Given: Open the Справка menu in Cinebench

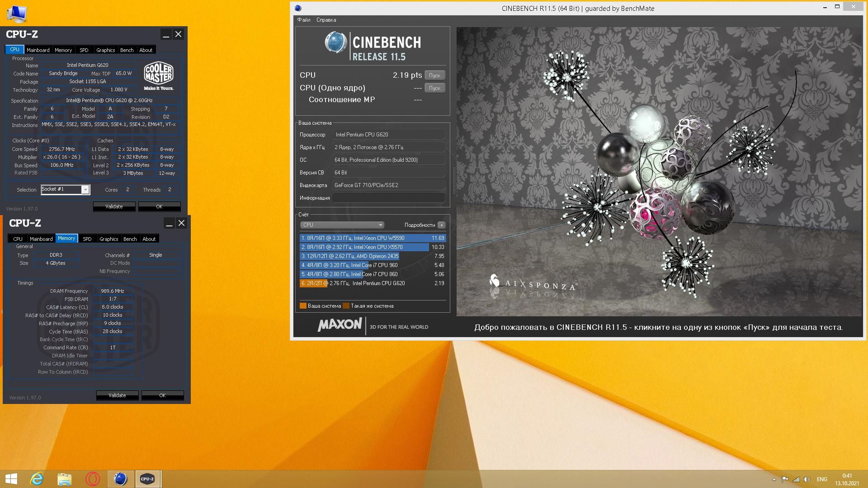Looking at the screenshot, I should [x=326, y=20].
